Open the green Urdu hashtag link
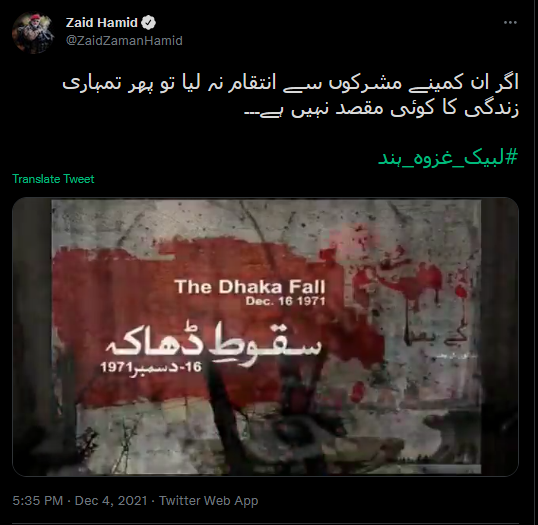The height and width of the screenshot is (525, 538). [448, 158]
